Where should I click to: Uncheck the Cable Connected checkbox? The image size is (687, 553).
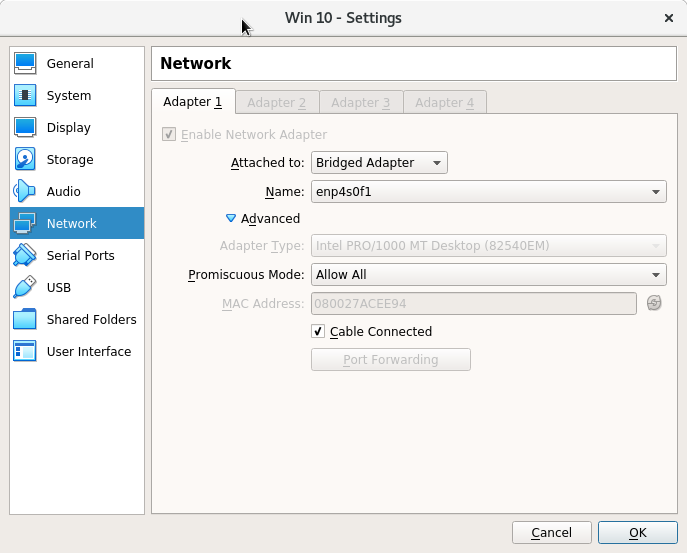pos(318,331)
